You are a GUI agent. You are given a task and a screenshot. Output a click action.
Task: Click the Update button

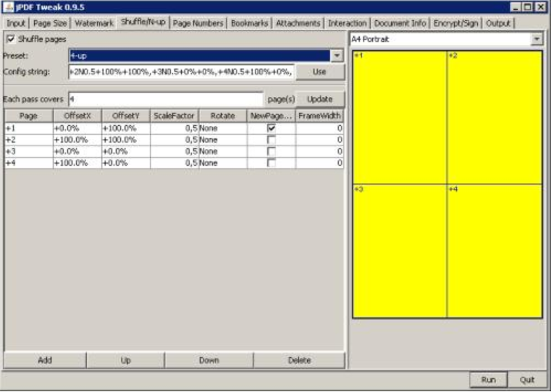[x=320, y=99]
